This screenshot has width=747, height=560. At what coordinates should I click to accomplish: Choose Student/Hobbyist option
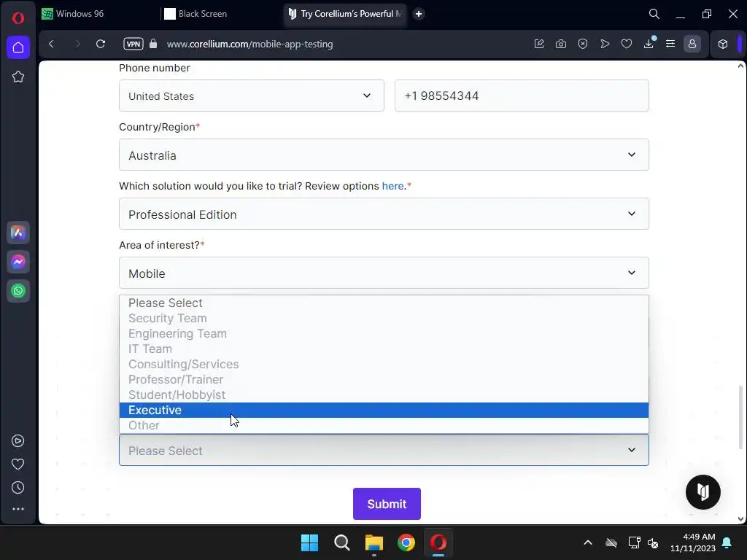384,394
